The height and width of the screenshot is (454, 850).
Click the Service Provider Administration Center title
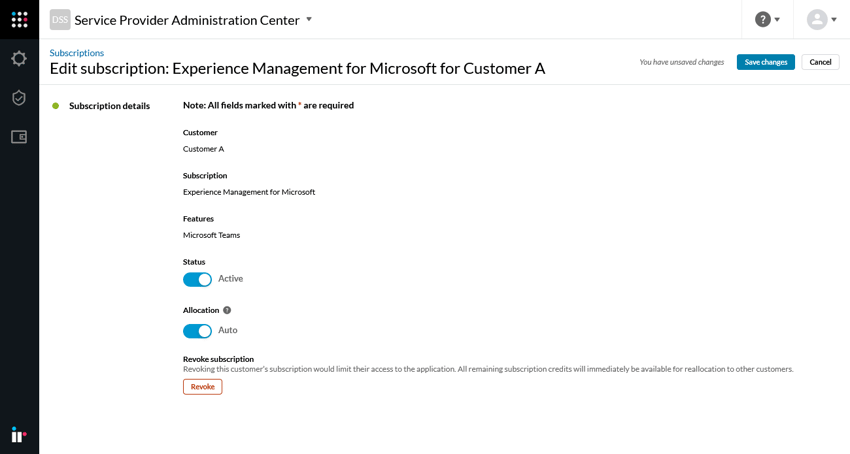coord(187,20)
